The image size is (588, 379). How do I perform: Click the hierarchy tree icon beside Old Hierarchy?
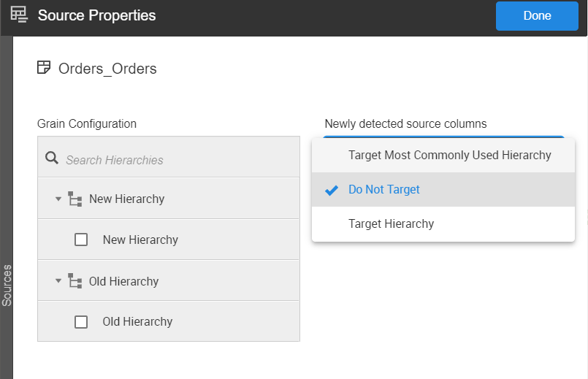(x=75, y=281)
